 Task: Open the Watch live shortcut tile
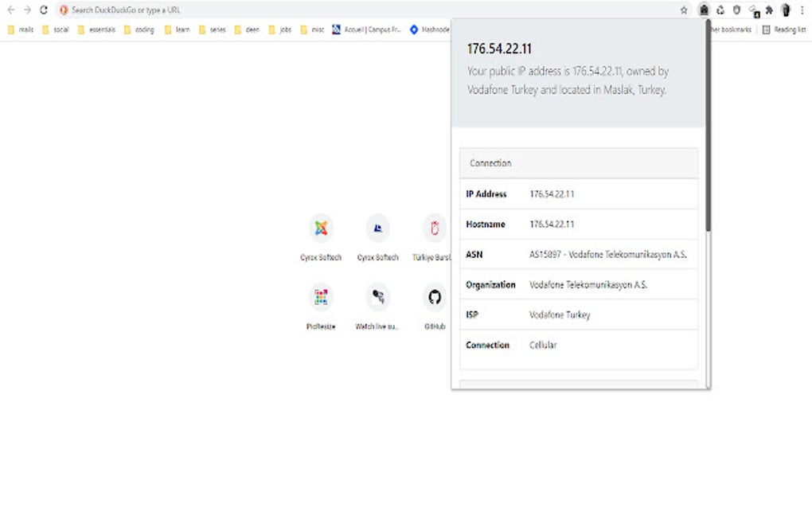pos(377,306)
